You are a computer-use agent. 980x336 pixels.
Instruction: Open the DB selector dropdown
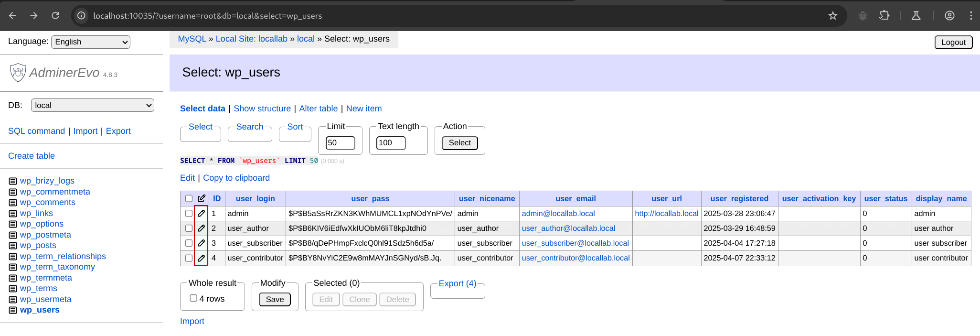pos(92,105)
